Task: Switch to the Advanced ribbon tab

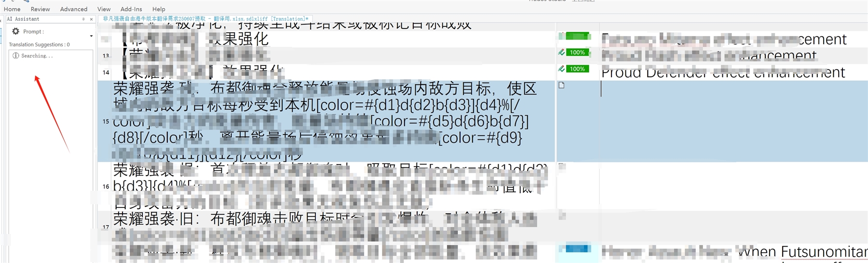Action: point(74,9)
